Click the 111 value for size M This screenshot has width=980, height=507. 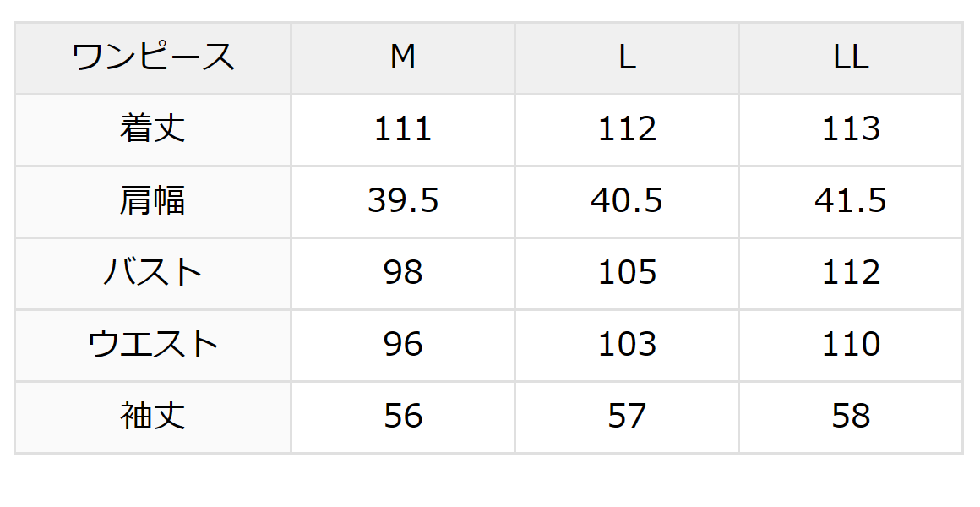[x=403, y=129]
